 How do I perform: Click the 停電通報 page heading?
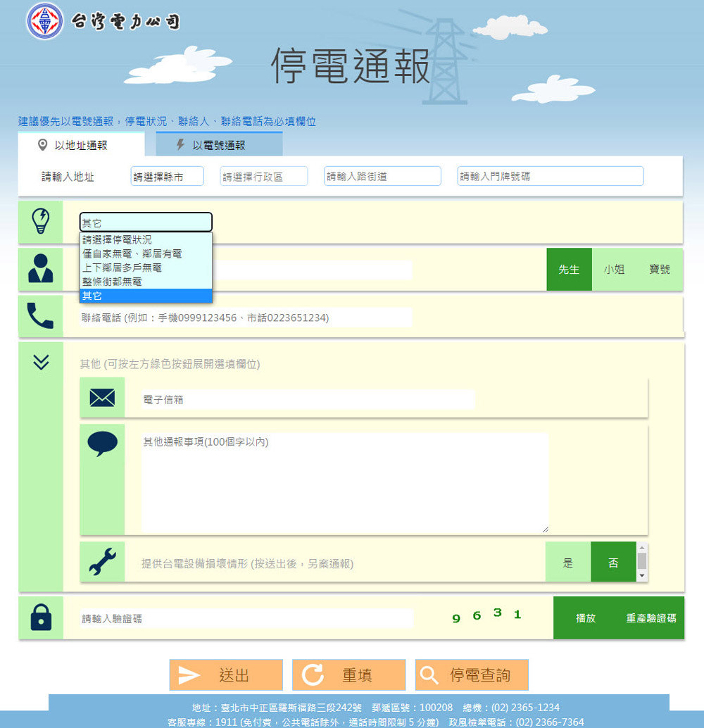[351, 65]
